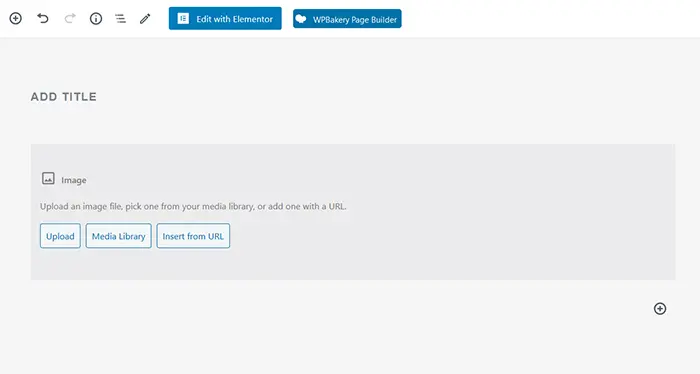Click the redo arrow icon
The width and height of the screenshot is (700, 374).
click(70, 18)
